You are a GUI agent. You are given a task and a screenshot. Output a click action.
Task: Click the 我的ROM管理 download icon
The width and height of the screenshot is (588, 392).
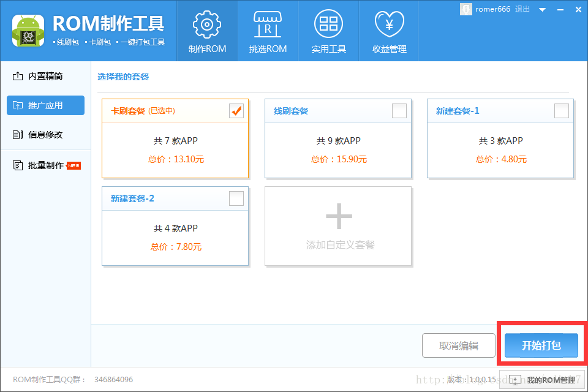coord(515,380)
